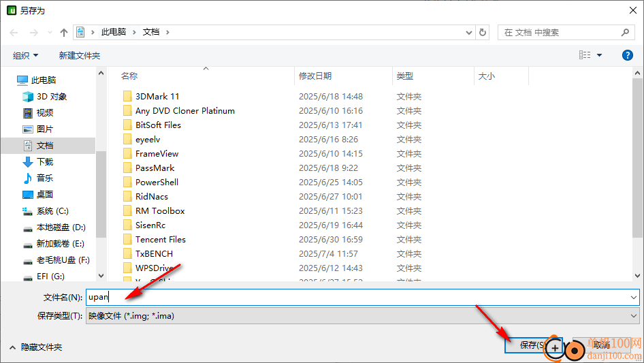The width and height of the screenshot is (644, 363).
Task: Click the 保存(S) button
Action: tap(533, 345)
